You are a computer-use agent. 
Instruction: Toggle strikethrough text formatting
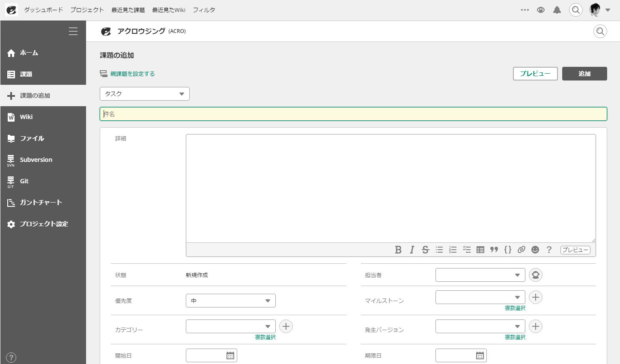[425, 250]
